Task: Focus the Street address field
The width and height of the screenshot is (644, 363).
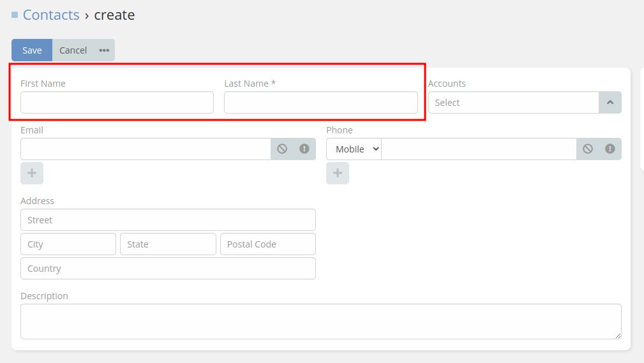Action: tap(168, 220)
